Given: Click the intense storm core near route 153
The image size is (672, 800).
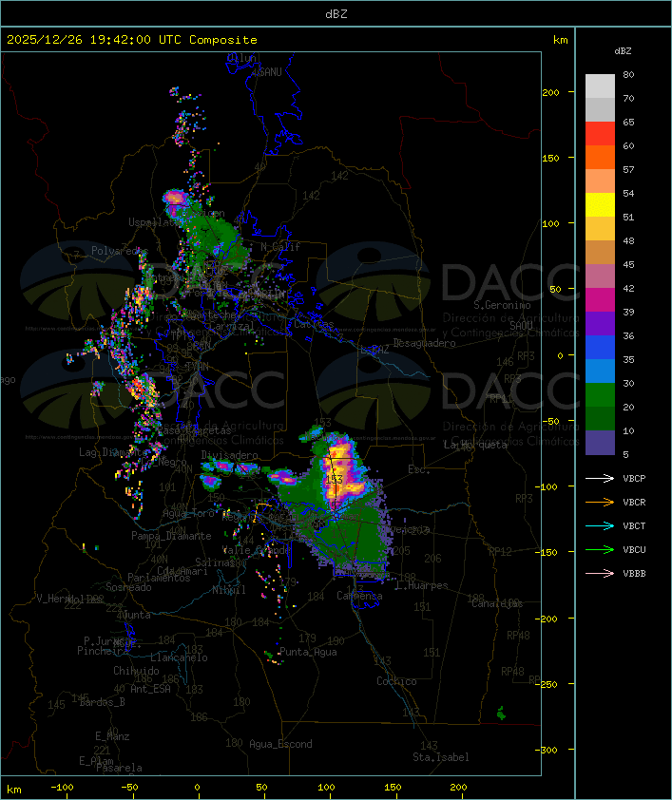Looking at the screenshot, I should pos(339,472).
